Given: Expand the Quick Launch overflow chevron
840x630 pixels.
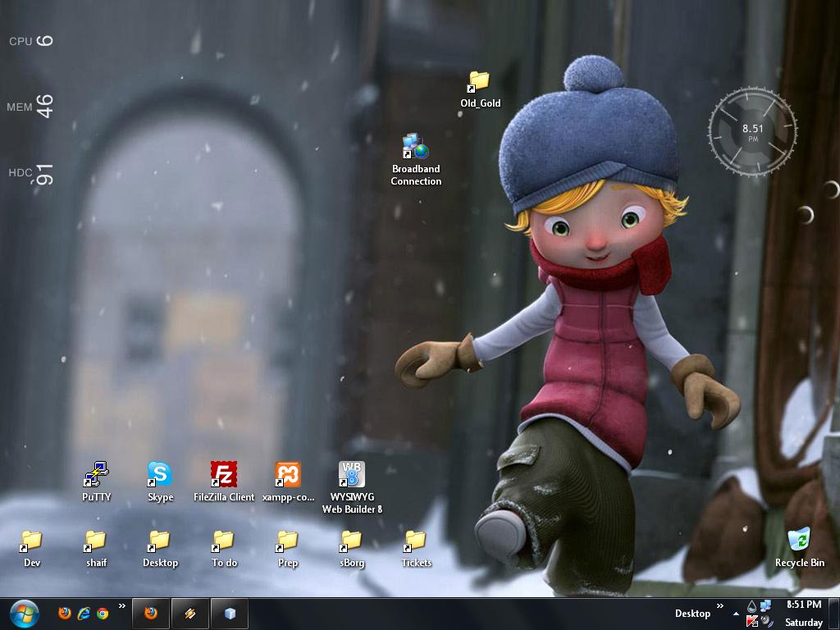Looking at the screenshot, I should click(122, 607).
